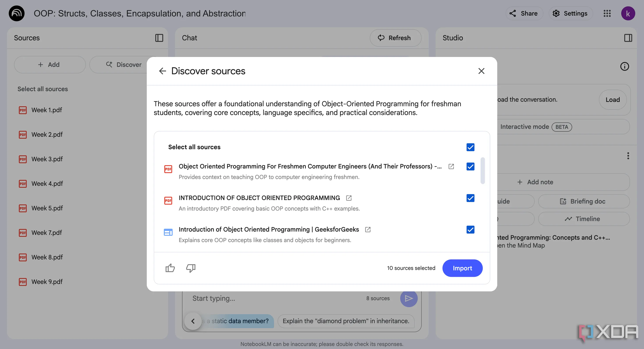This screenshot has height=349, width=644.
Task: Select the 'static data member?' suggestion chip
Action: click(237, 321)
